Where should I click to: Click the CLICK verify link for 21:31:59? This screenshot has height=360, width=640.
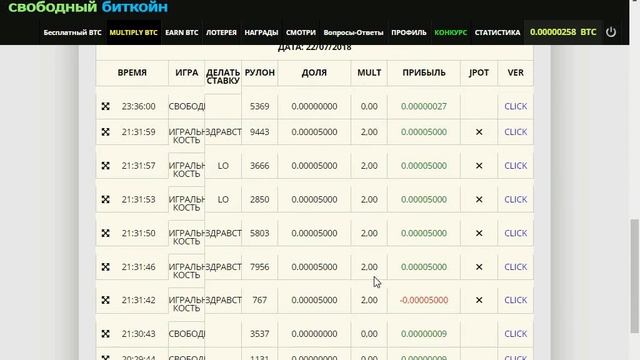coord(516,132)
